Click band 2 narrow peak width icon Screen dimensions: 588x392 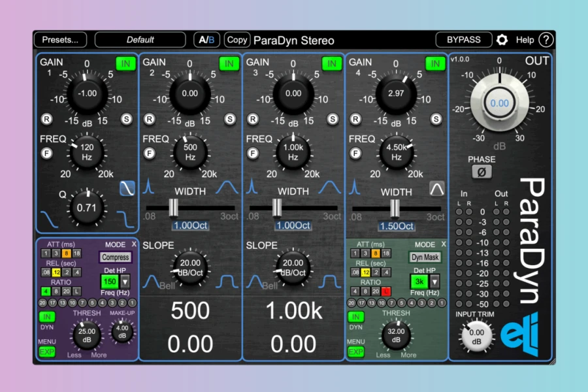tap(148, 186)
